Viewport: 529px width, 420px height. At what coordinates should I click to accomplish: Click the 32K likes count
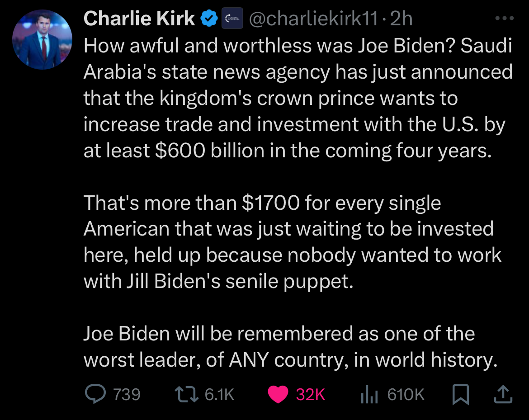(x=311, y=395)
